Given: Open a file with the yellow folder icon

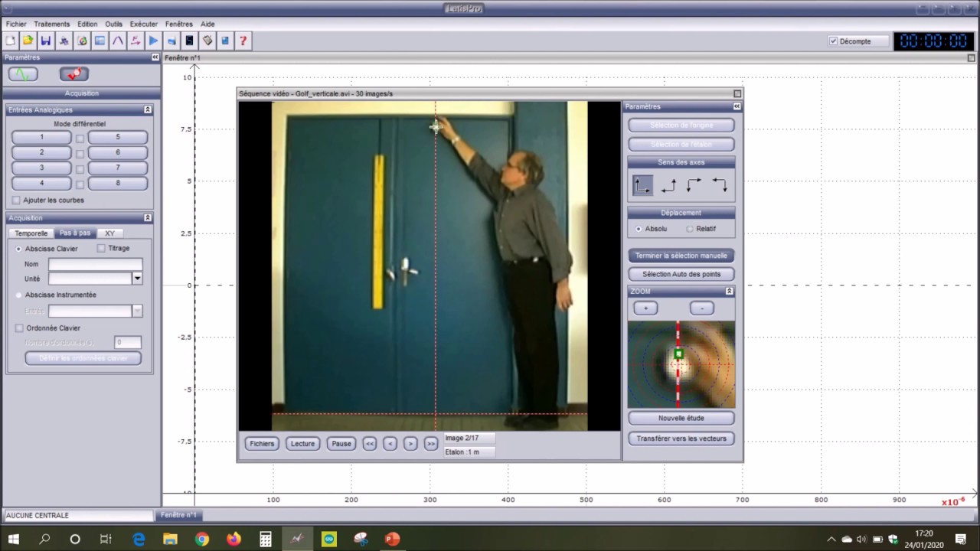Looking at the screenshot, I should click(x=28, y=41).
